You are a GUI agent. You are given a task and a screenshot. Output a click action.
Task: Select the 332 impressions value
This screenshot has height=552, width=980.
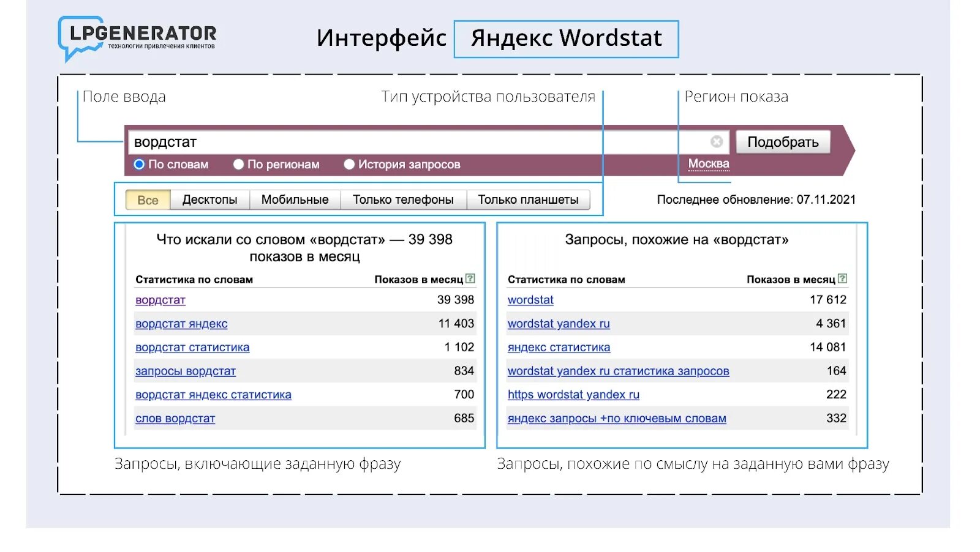[837, 419]
